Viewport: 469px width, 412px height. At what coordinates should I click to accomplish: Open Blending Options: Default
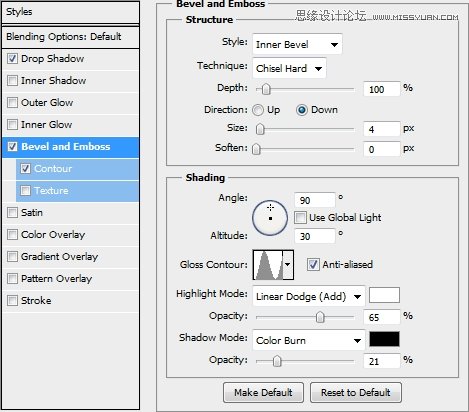point(70,37)
